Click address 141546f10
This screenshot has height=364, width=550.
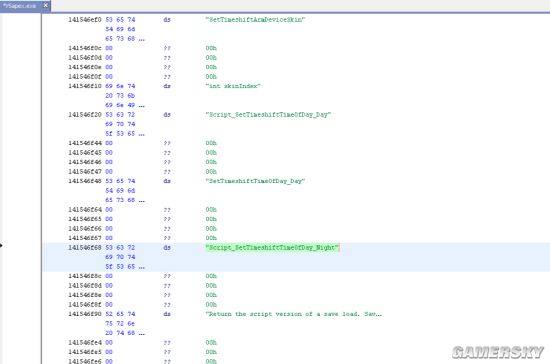point(85,86)
